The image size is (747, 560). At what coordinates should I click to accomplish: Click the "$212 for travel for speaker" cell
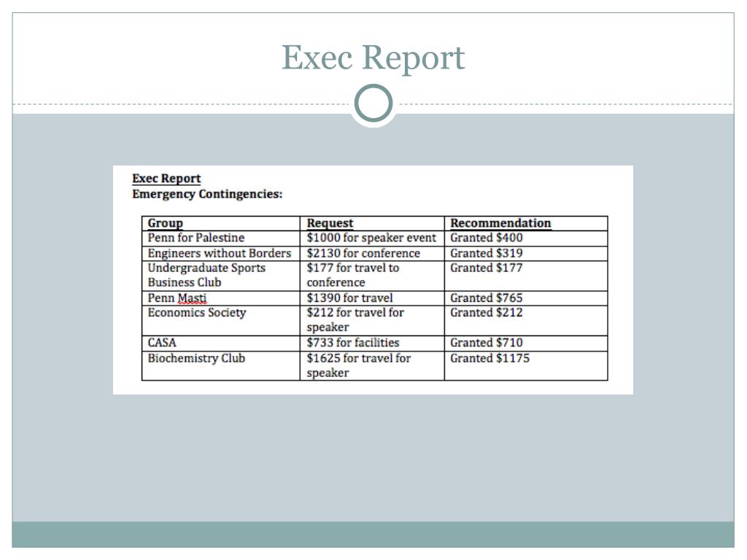tap(372, 321)
